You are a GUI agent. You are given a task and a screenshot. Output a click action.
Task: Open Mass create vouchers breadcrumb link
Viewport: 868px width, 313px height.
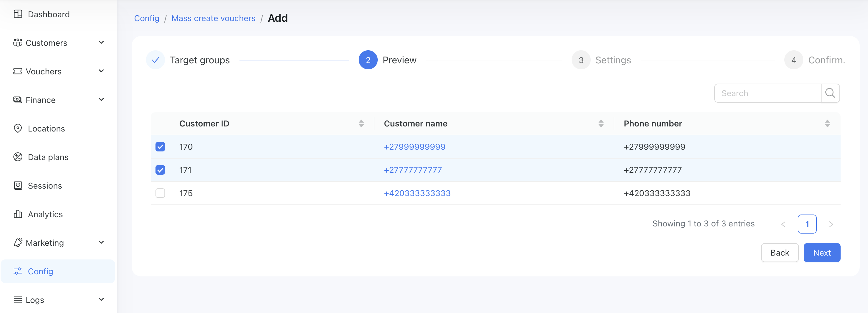(x=213, y=18)
